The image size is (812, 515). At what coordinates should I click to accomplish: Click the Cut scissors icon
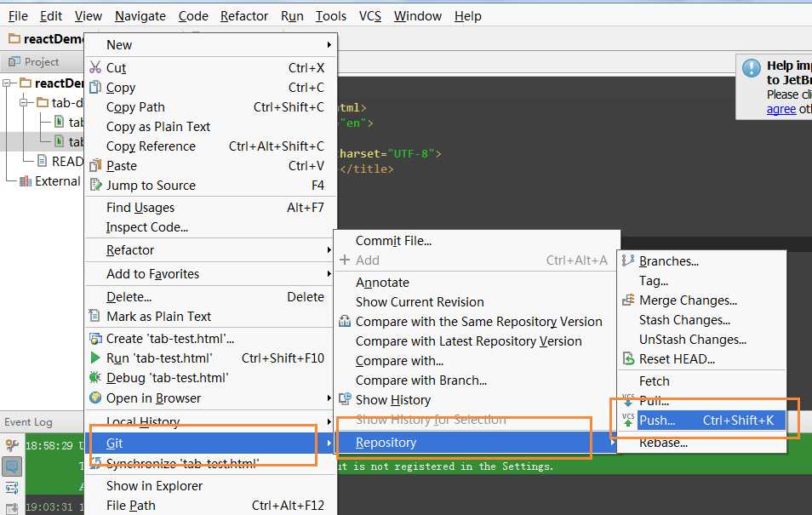95,67
